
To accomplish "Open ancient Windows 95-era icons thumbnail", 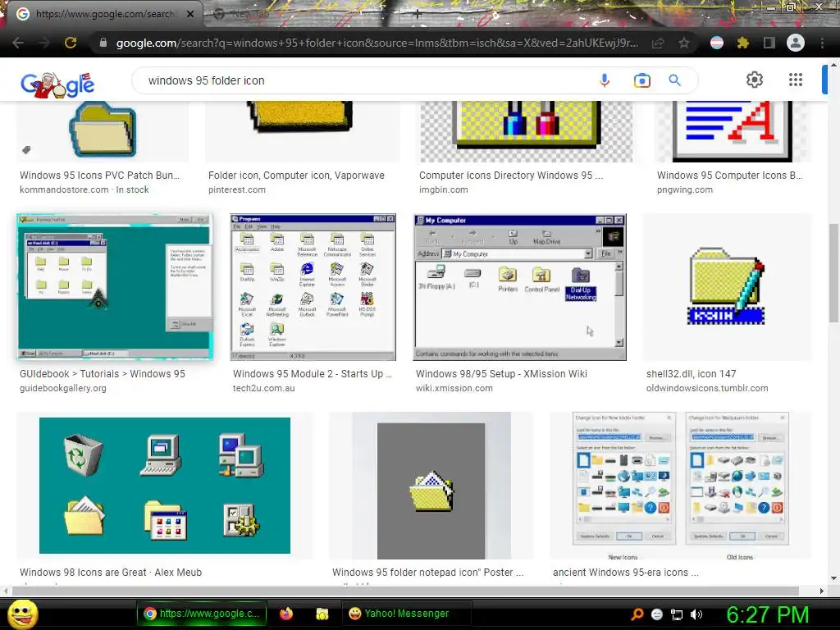I will [x=680, y=486].
